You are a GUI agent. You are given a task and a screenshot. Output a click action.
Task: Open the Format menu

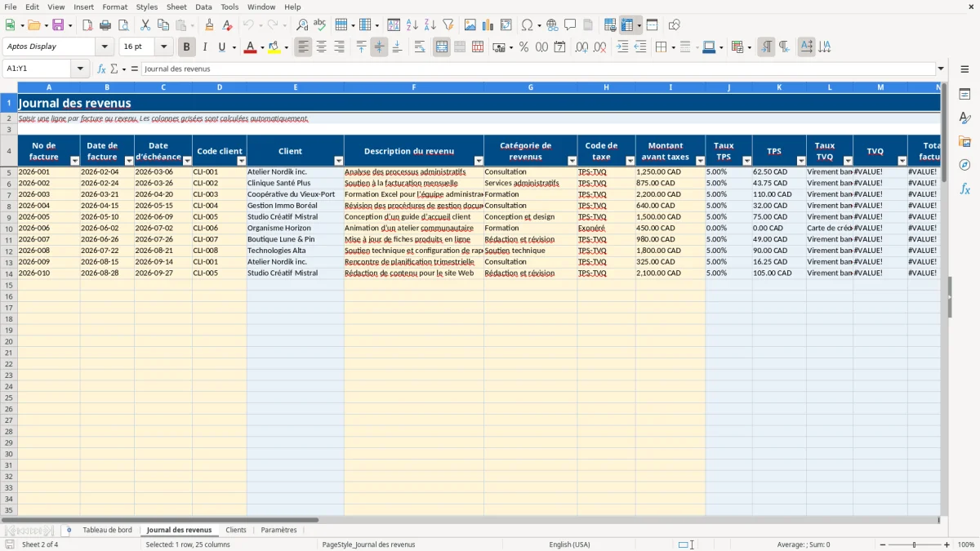click(114, 7)
